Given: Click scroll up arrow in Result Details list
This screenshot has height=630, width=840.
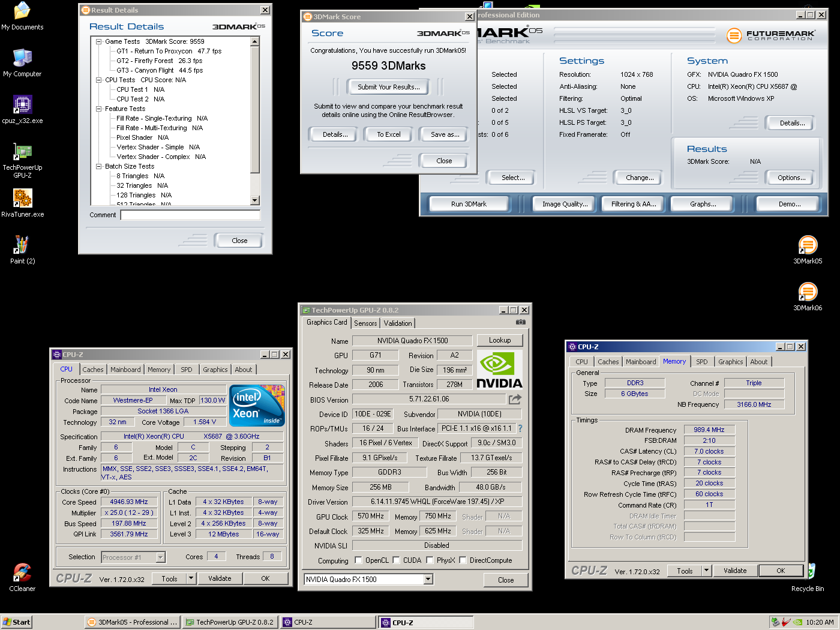Looking at the screenshot, I should point(255,41).
